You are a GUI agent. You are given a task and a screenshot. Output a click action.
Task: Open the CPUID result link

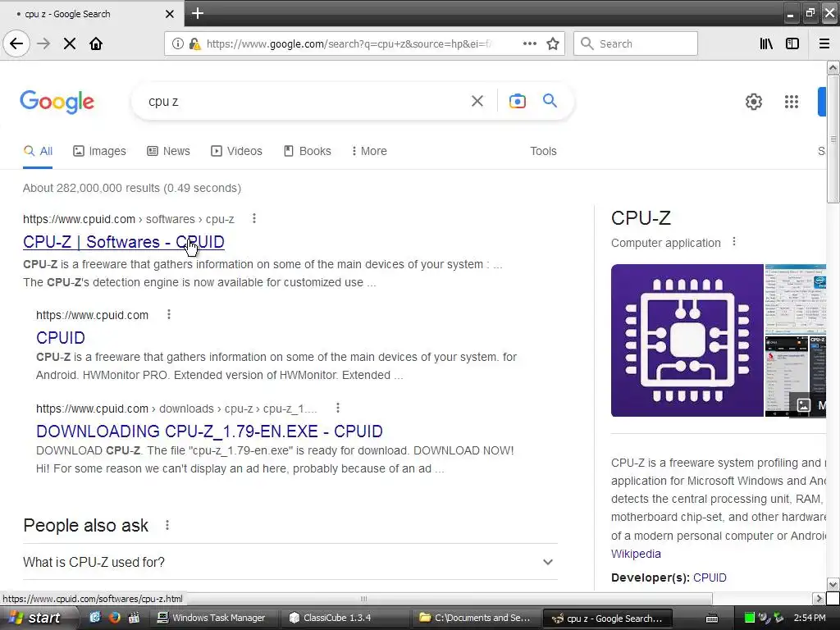[61, 337]
